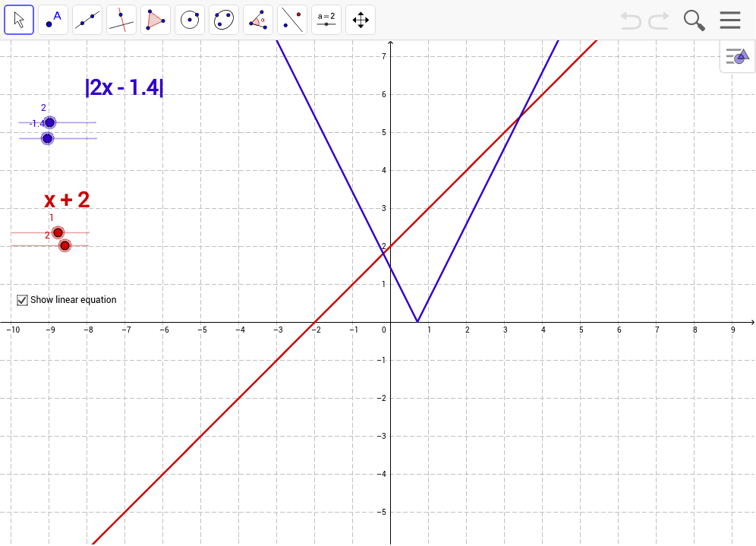Select the Point tool
The height and width of the screenshot is (546, 756).
tap(53, 20)
